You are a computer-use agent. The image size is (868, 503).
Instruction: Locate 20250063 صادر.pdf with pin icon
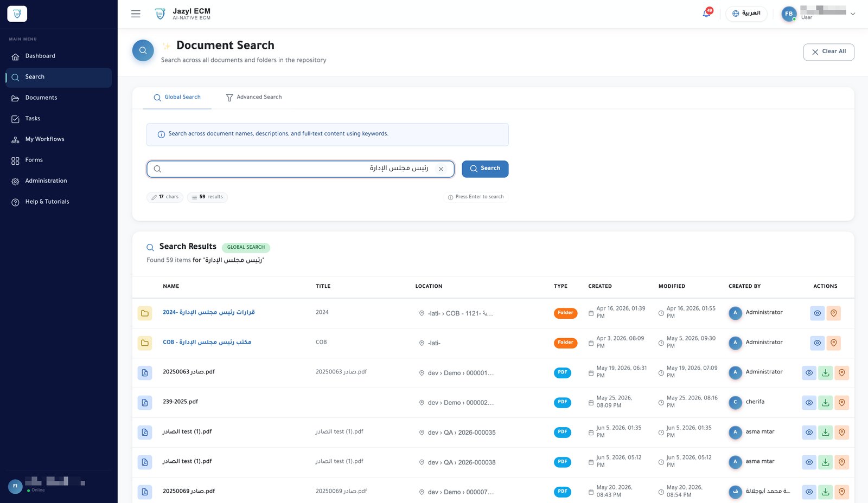[x=842, y=373]
